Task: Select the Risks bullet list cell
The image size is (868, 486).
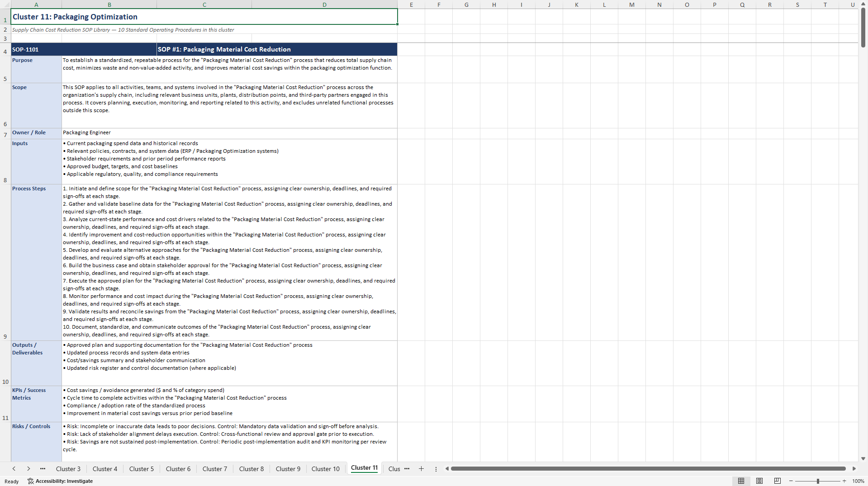Action: click(229, 442)
